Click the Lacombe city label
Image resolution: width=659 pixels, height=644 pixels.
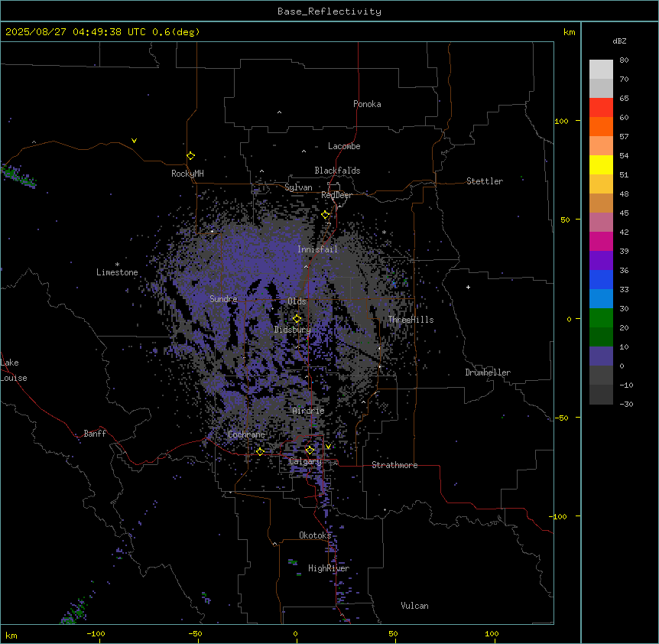[x=344, y=146]
